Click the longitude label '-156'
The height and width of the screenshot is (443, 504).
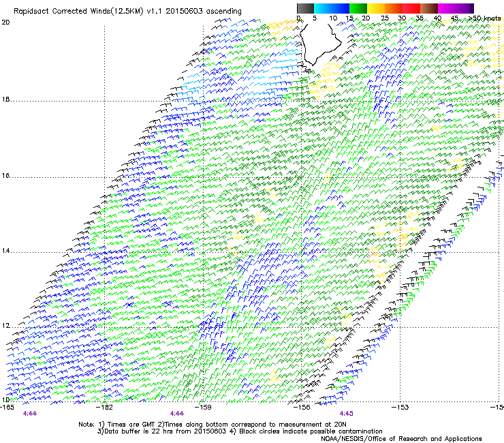pyautogui.click(x=302, y=408)
